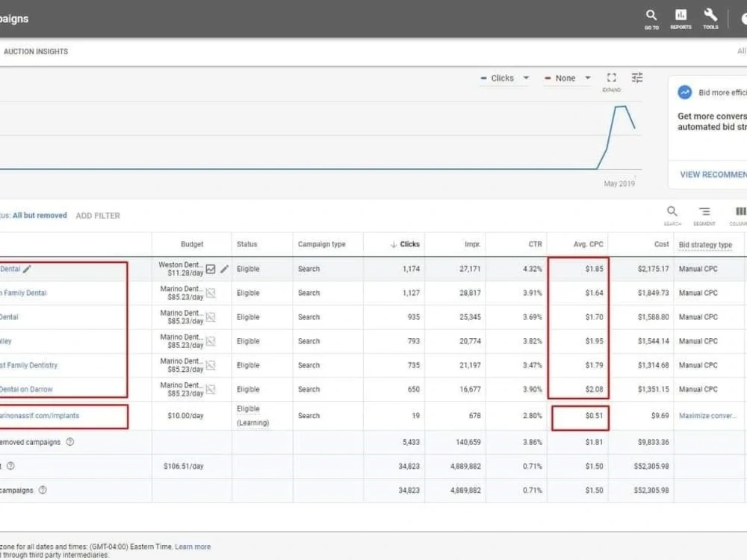The width and height of the screenshot is (747, 560).
Task: Click the All but removed status filter
Action: 40,215
